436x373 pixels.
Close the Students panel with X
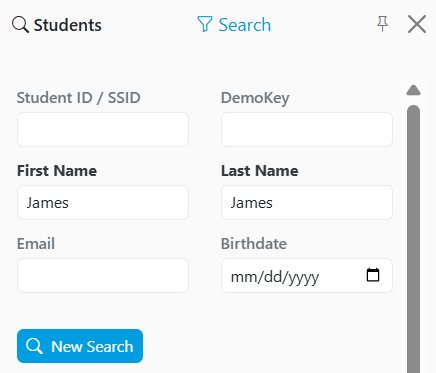417,24
